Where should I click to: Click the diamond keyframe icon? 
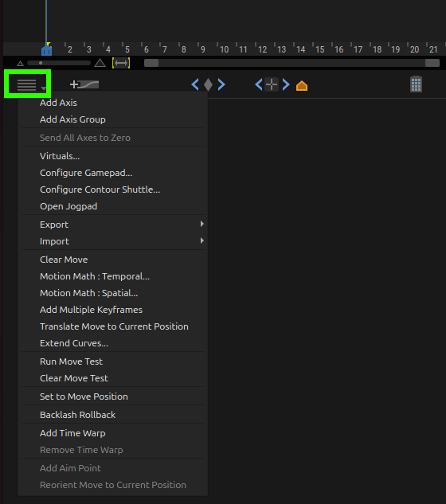209,84
